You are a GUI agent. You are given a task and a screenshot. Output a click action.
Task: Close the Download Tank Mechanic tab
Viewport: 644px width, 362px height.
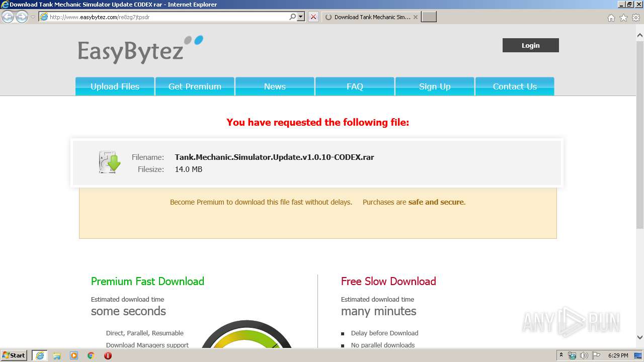[x=416, y=17]
